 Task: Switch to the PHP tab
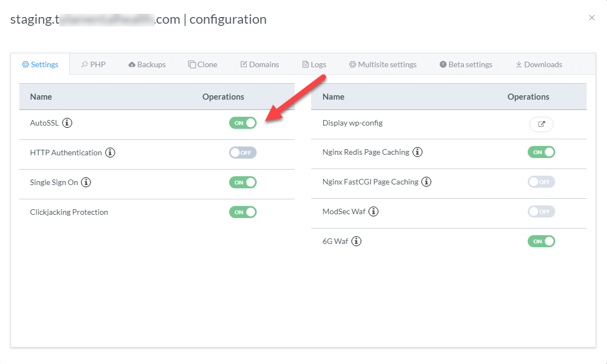(x=93, y=64)
